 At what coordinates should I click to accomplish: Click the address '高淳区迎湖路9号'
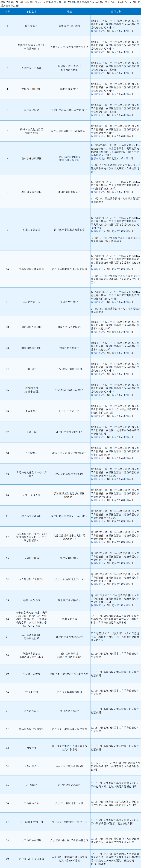[69, 558]
